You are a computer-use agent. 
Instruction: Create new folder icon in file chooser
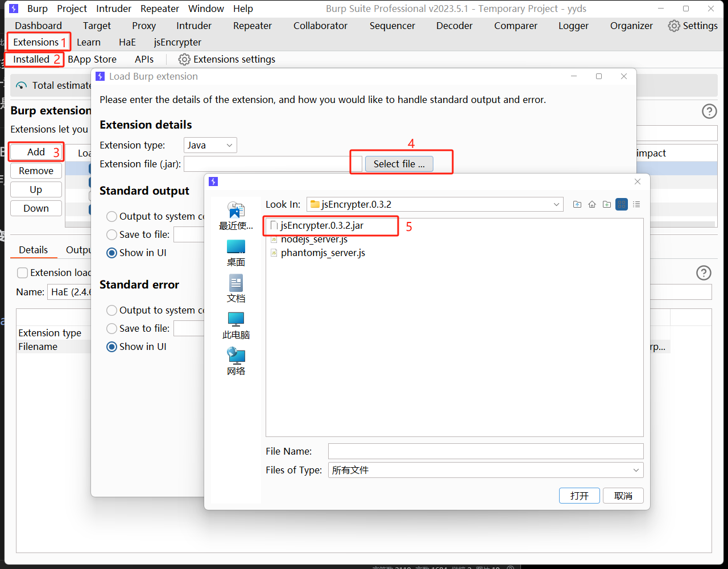click(607, 204)
